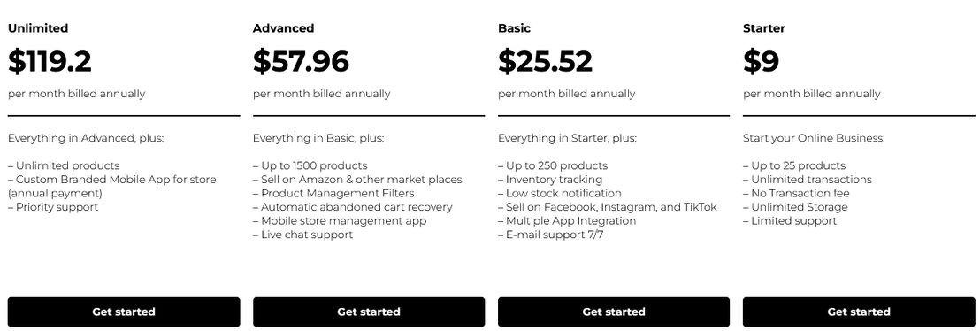Click Sell on Amazon & other market places

(x=357, y=180)
